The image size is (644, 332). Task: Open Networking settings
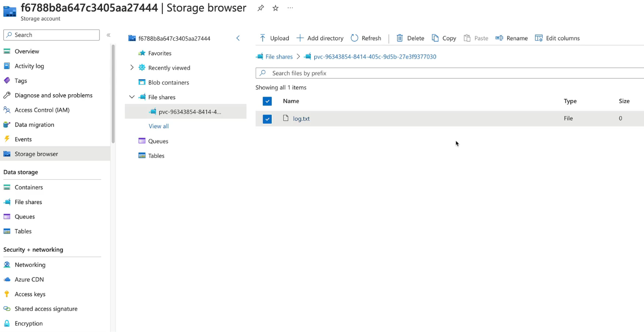click(30, 265)
